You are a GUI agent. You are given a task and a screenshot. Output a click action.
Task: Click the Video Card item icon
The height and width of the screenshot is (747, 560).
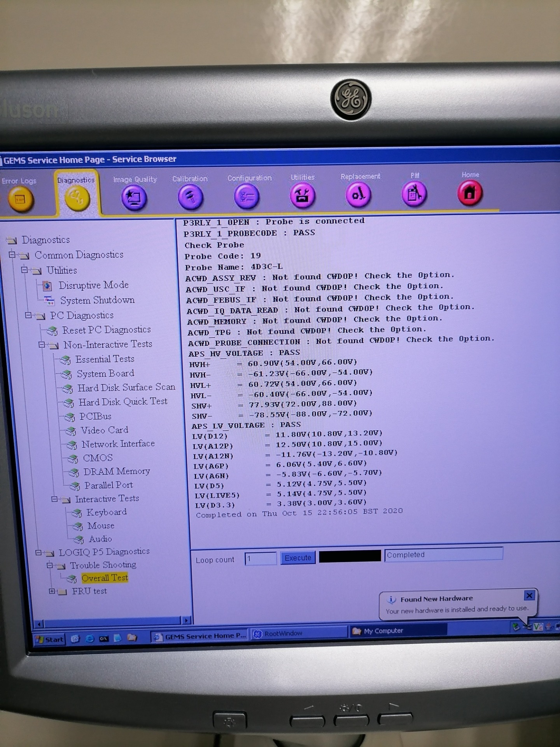pos(71,431)
